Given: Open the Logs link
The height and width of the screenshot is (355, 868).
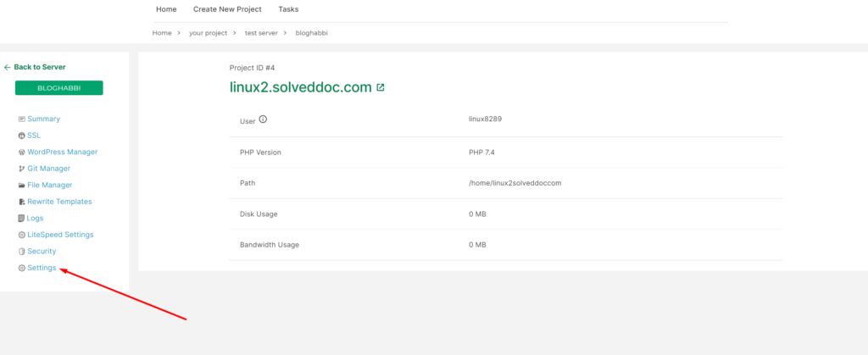Looking at the screenshot, I should click(35, 219).
